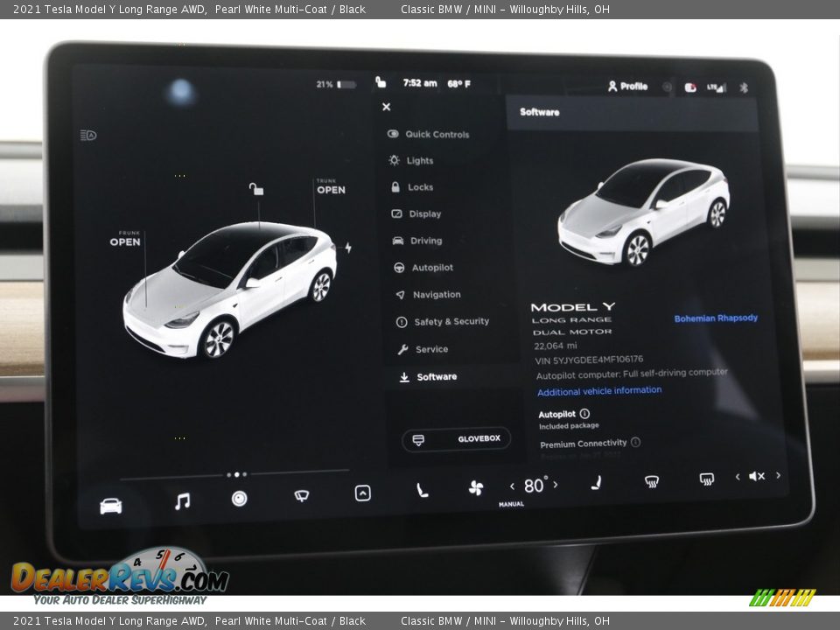Tap the Autopilot info icon
This screenshot has width=840, height=630.
[x=585, y=414]
